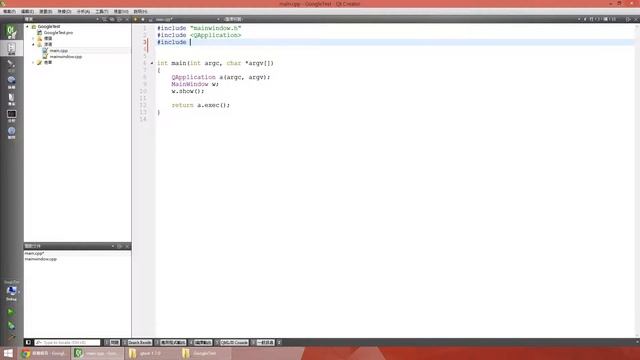The image size is (640, 360).
Task: Go forward in editor navigation history
Action: [143, 19]
